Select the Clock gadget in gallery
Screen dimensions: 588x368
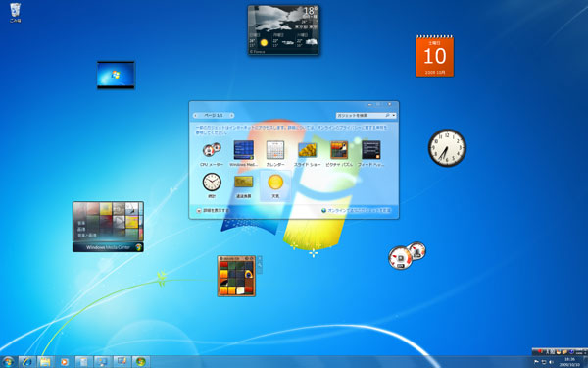[x=212, y=185]
